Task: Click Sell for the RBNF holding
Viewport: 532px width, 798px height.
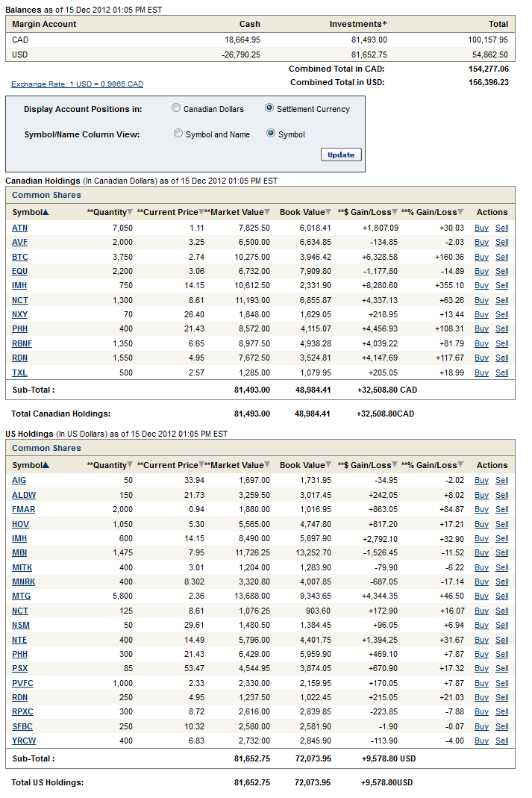Action: tap(501, 343)
